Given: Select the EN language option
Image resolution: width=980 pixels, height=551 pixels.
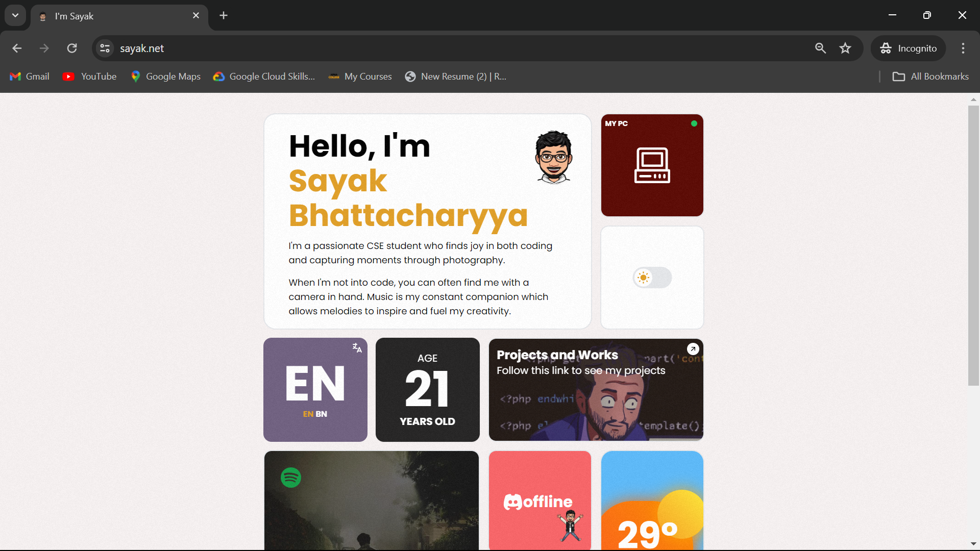Looking at the screenshot, I should coord(308,414).
